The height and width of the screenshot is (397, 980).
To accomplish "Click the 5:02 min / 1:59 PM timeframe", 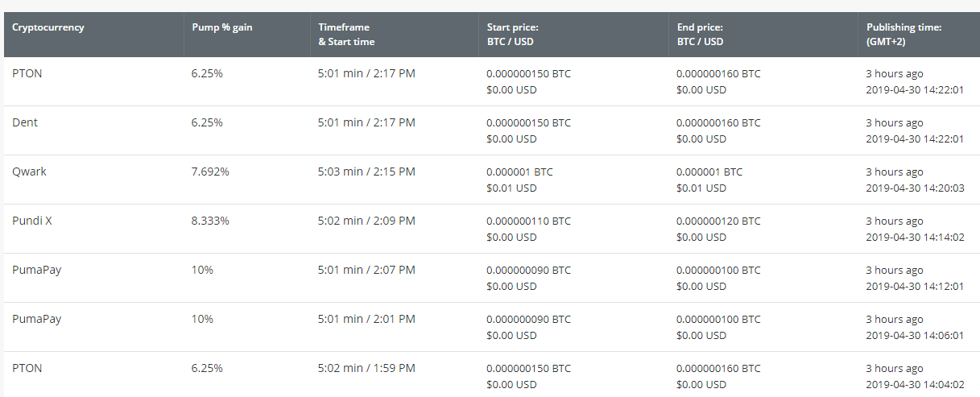I will click(x=366, y=368).
